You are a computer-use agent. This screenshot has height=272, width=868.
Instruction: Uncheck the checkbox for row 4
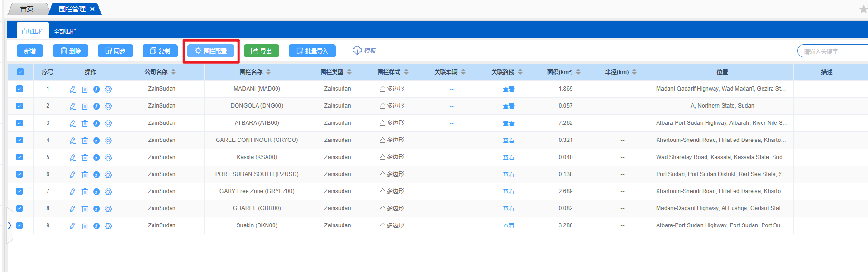[19, 140]
